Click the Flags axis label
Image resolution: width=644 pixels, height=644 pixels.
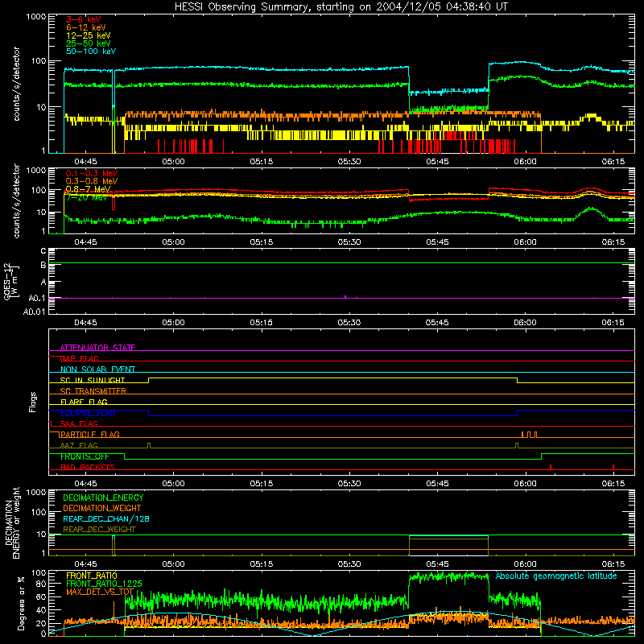pyautogui.click(x=33, y=402)
